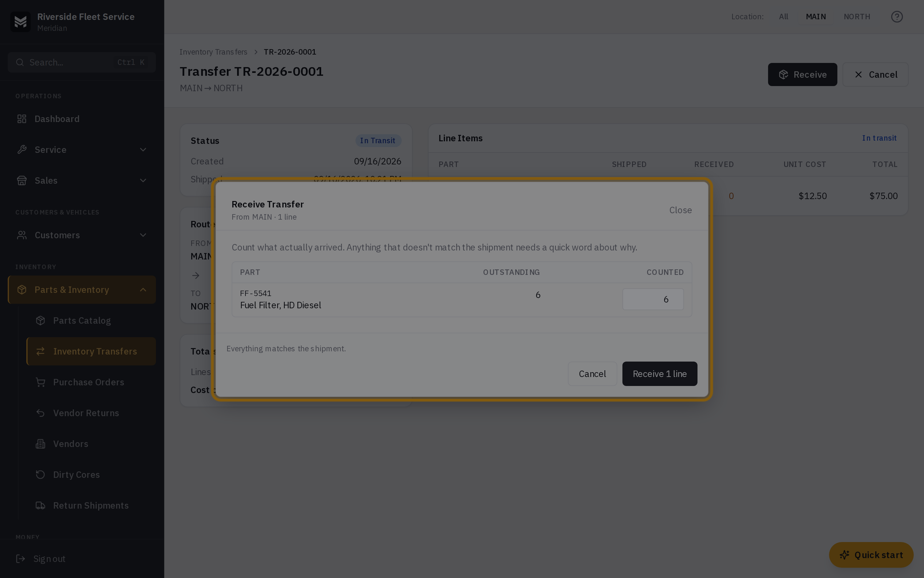The image size is (924, 578).
Task: Click the Meridian app logo icon
Action: 20,22
